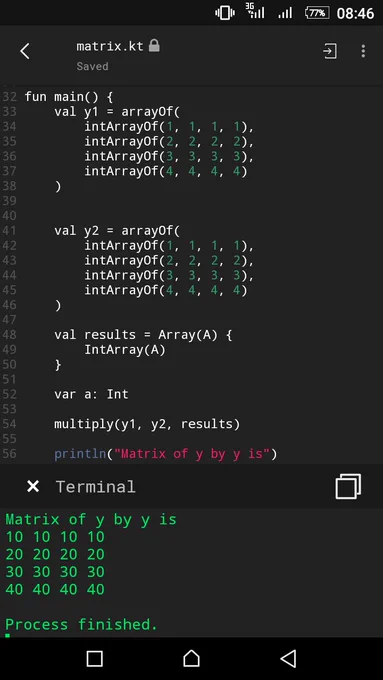Tap terminal output 'Matrix of y by y is'
The image size is (383, 680).
91,519
